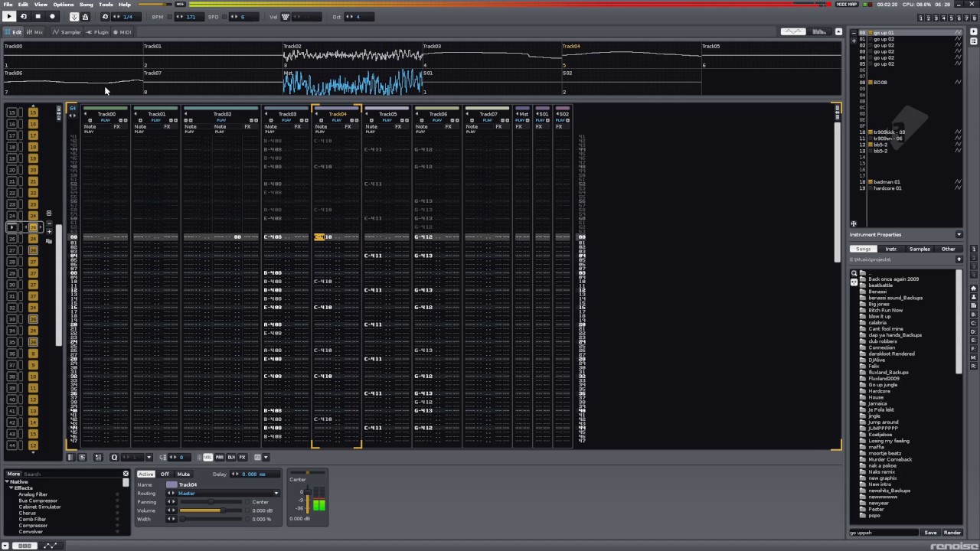Screen dimensions: 980x551
Task: Open the Jamaica folder in browser
Action: 877,403
